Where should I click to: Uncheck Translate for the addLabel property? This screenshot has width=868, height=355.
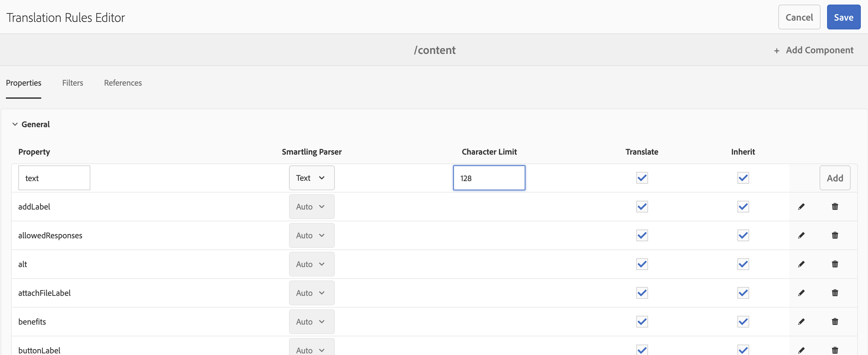click(x=642, y=207)
